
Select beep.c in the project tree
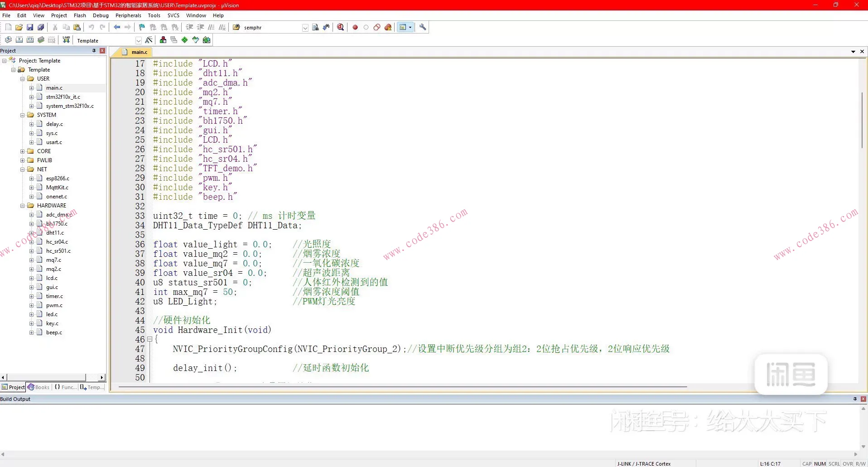54,332
